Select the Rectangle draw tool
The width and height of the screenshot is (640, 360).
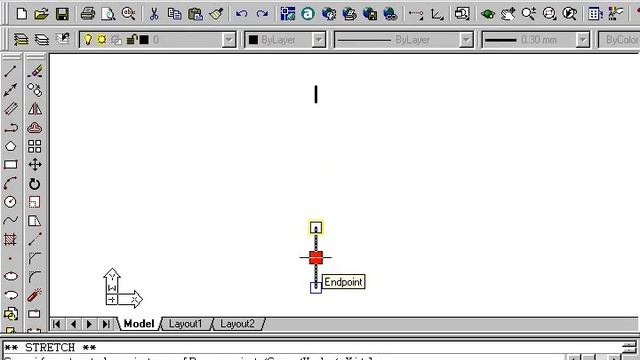click(11, 165)
